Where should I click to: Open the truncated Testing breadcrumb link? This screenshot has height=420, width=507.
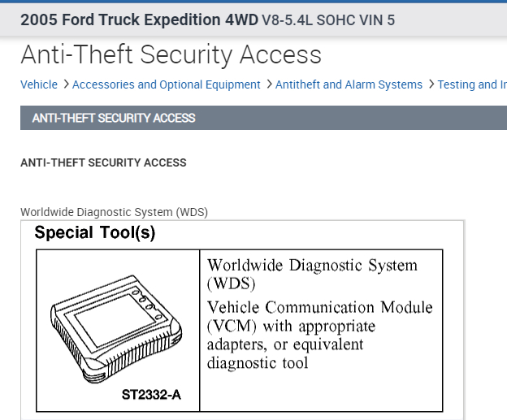tap(471, 84)
